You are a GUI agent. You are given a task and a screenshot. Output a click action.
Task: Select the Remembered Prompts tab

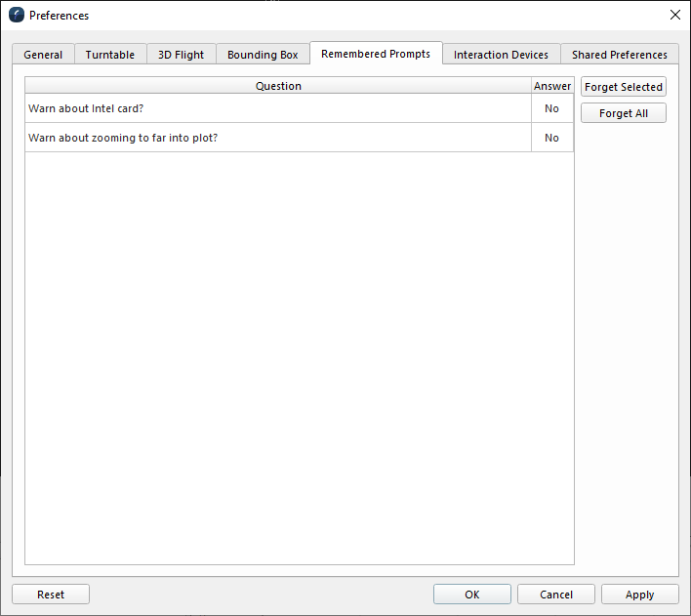[376, 54]
